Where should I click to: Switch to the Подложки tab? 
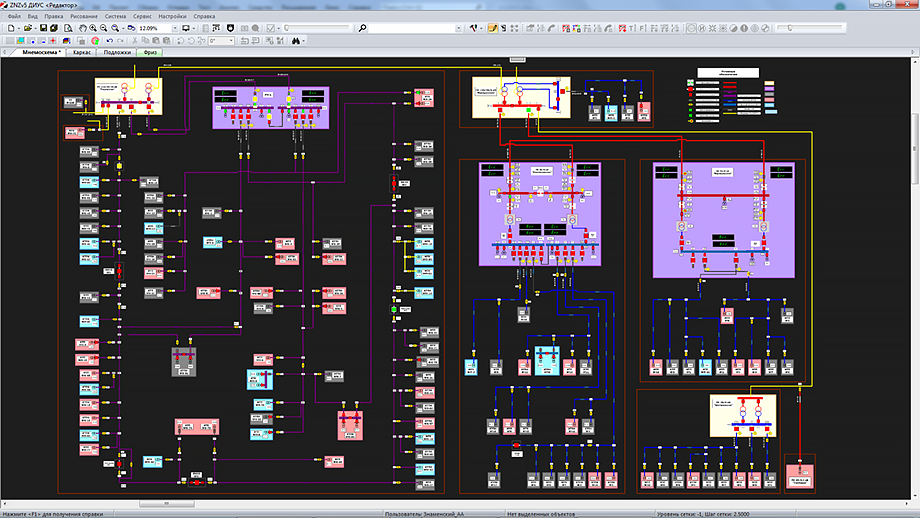pos(117,52)
